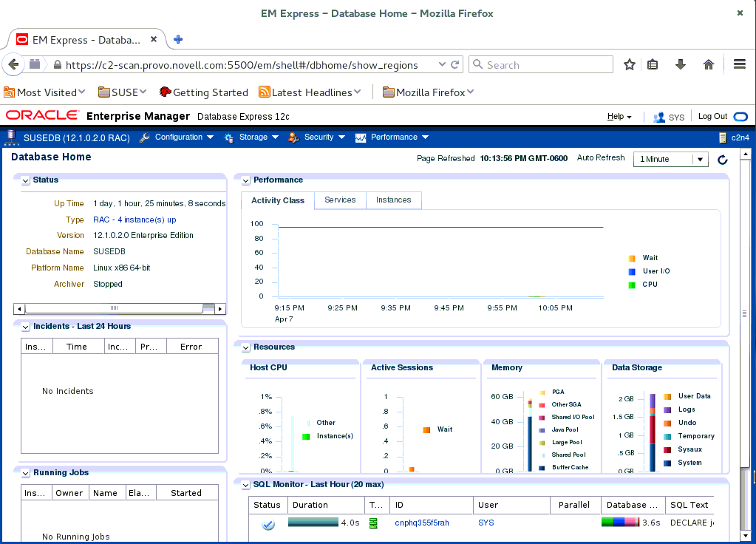Click the Log Out oval icon
Screen dimensions: 756x544
(x=740, y=117)
